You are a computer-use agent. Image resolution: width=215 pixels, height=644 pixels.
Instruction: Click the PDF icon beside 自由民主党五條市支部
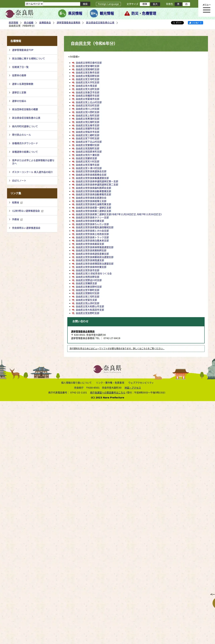point(73,126)
